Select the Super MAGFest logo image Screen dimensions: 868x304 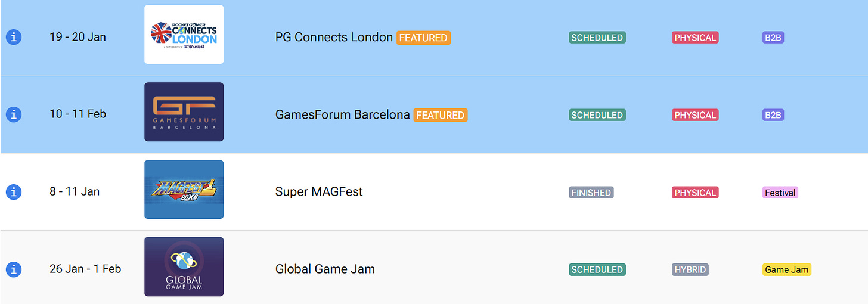tap(184, 190)
